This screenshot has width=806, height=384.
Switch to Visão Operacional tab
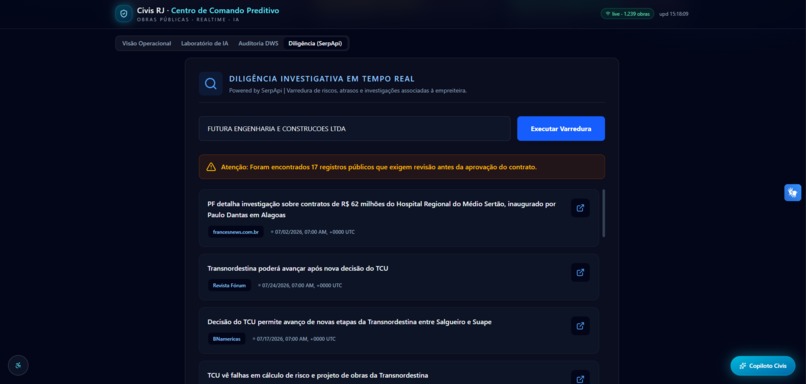click(146, 44)
